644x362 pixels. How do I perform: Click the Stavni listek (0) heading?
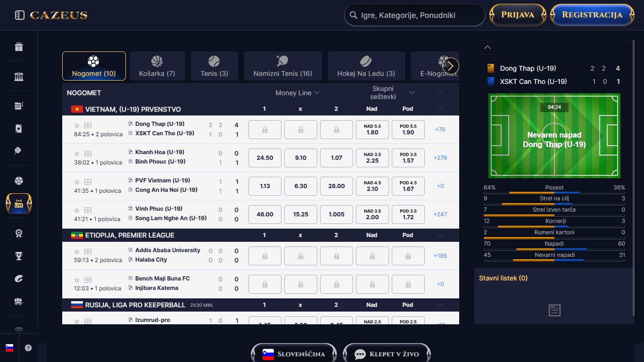(x=503, y=278)
